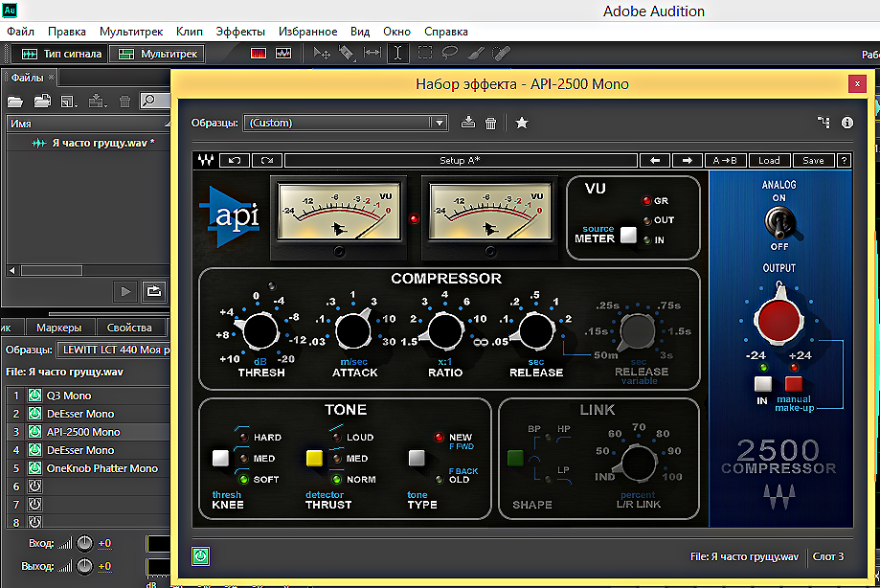Click the A→B copy button

[725, 161]
